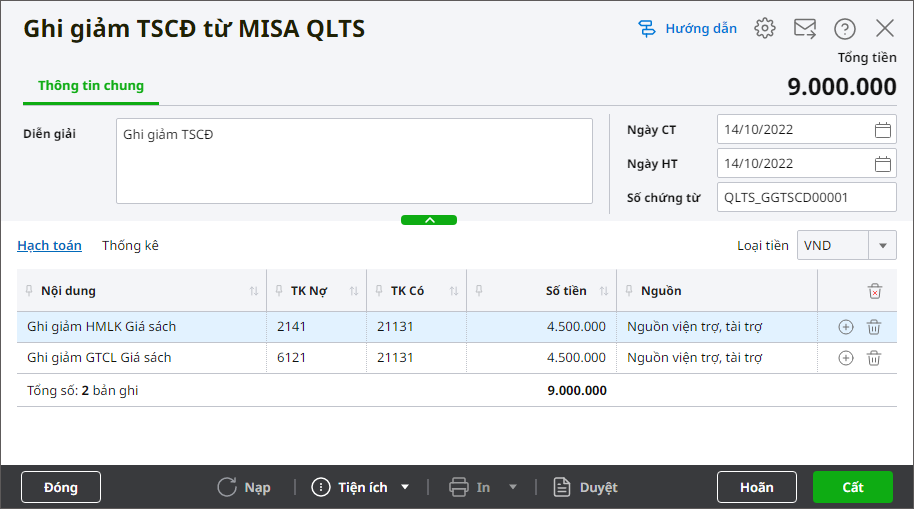Open the Loại tiền VND dropdown
This screenshot has width=914, height=509.
pos(882,245)
